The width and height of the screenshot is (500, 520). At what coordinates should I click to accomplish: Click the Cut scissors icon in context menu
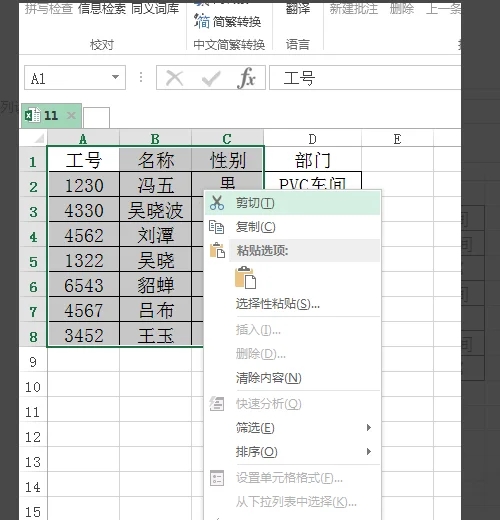click(x=217, y=203)
